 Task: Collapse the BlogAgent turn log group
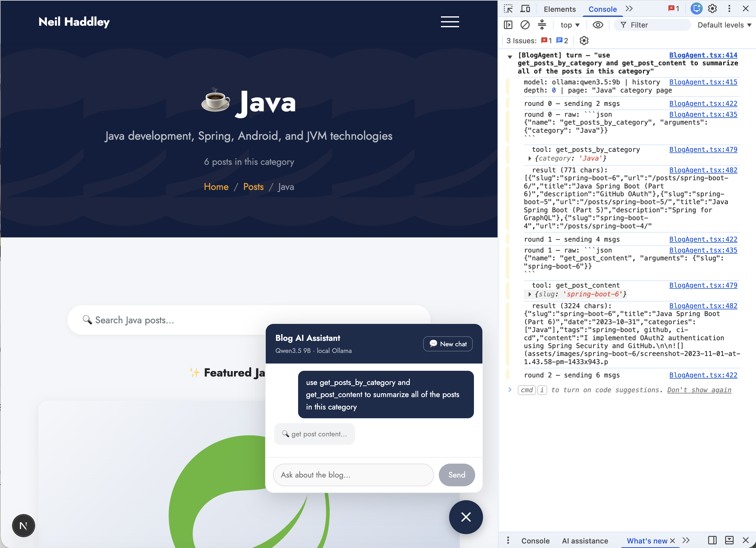click(x=510, y=57)
